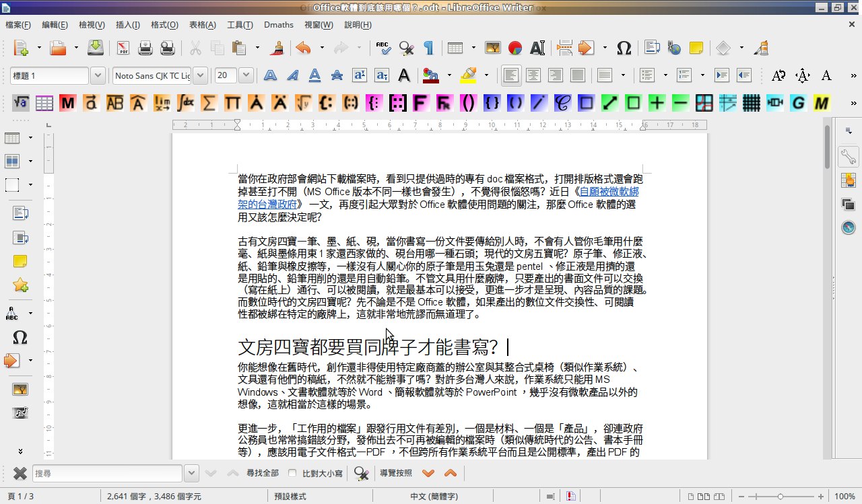Toggle Underline formatting
This screenshot has height=504, width=862.
click(314, 75)
